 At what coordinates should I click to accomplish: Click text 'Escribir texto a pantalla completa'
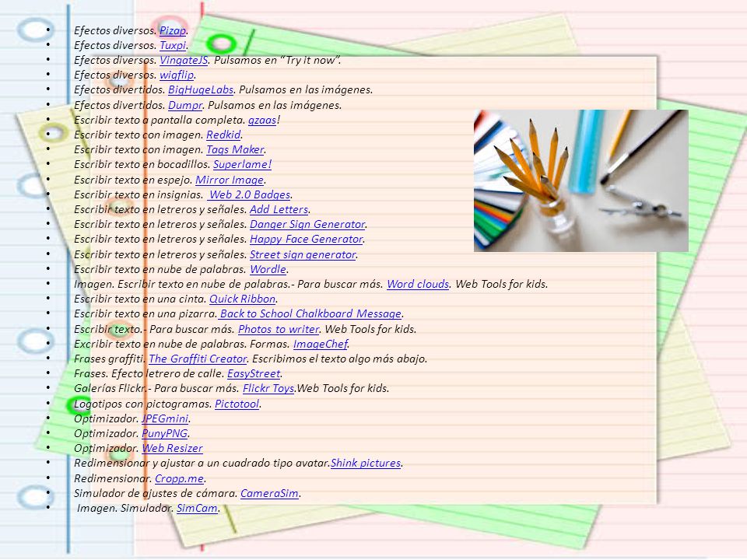point(160,120)
